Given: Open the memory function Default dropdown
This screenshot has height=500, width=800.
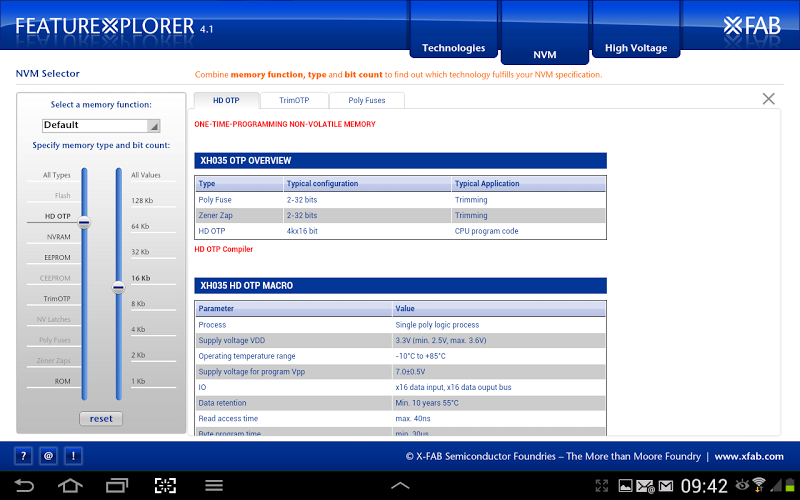Looking at the screenshot, I should (101, 126).
